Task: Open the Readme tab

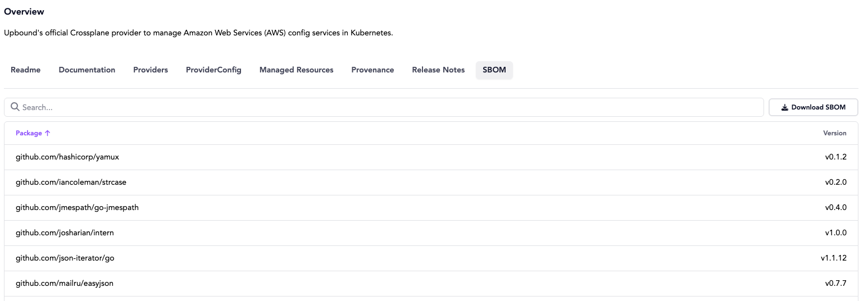Action: pos(25,70)
